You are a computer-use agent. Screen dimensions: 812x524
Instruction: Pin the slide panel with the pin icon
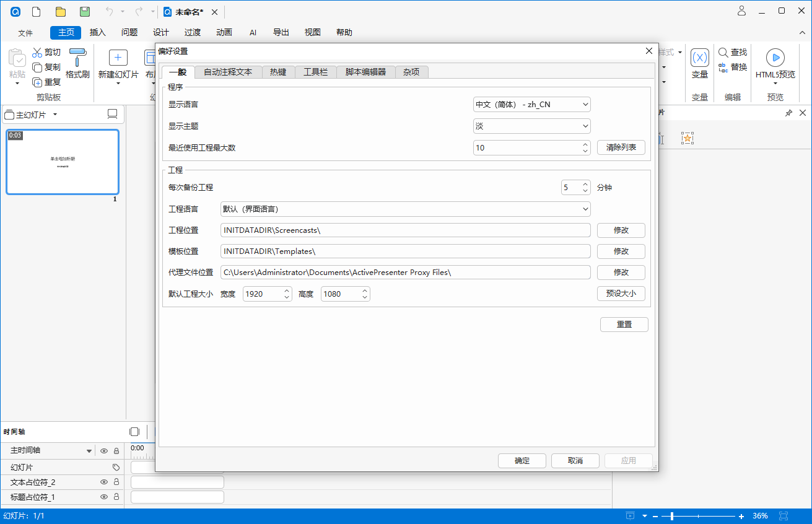pos(788,113)
